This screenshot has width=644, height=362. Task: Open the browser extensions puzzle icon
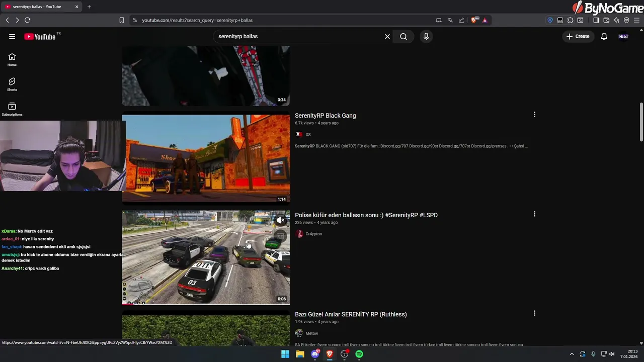pos(570,20)
